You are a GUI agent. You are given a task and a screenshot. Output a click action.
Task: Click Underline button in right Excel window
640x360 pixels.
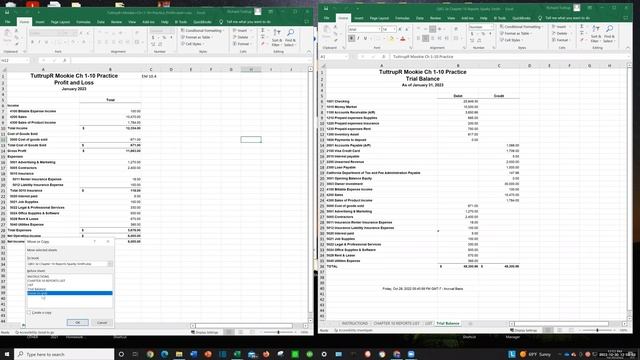pos(365,38)
